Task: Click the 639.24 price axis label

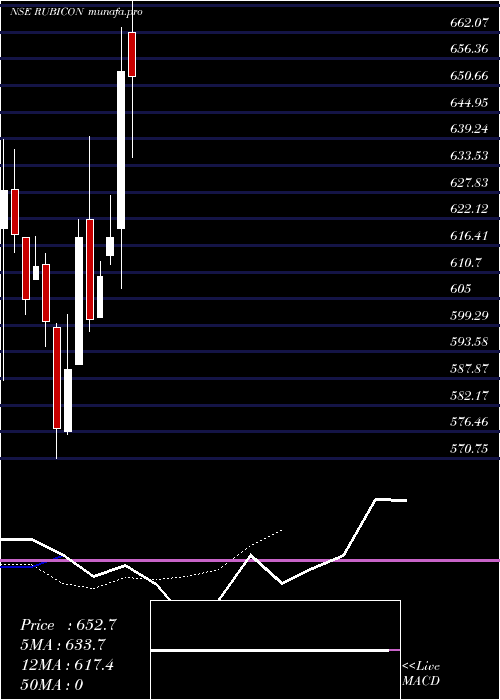Action: (469, 129)
